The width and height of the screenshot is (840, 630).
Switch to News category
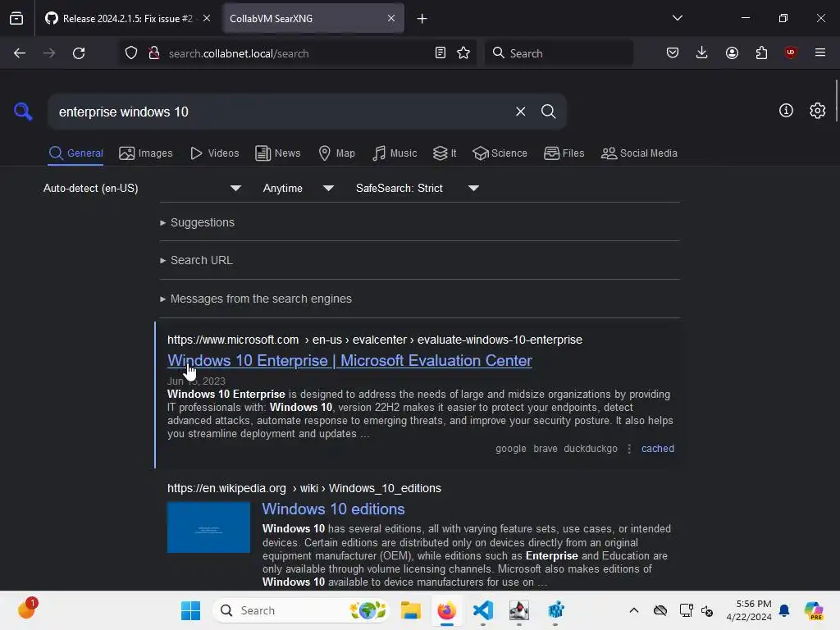[278, 153]
